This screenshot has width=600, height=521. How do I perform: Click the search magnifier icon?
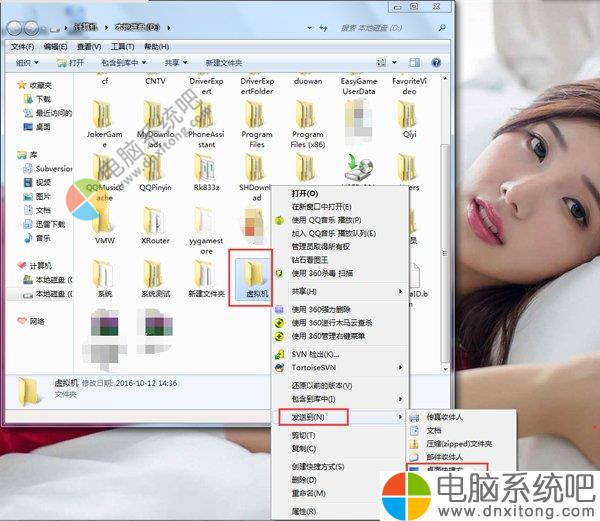442,28
